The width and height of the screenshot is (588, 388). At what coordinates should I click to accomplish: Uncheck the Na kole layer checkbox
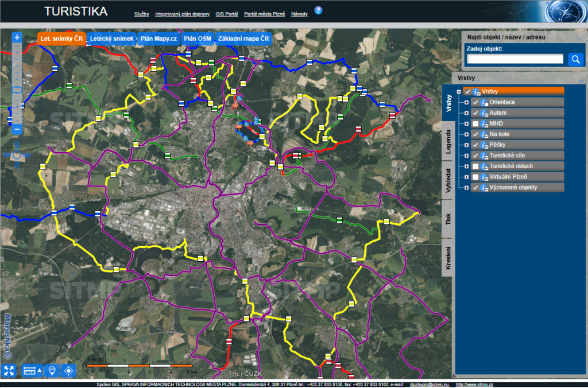tap(475, 134)
